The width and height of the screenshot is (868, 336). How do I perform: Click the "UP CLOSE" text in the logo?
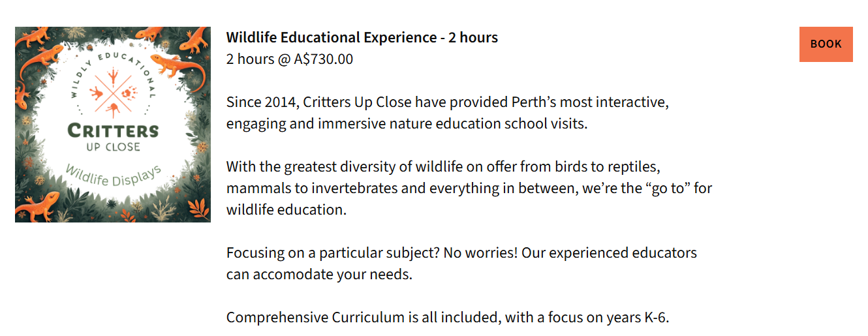113,147
